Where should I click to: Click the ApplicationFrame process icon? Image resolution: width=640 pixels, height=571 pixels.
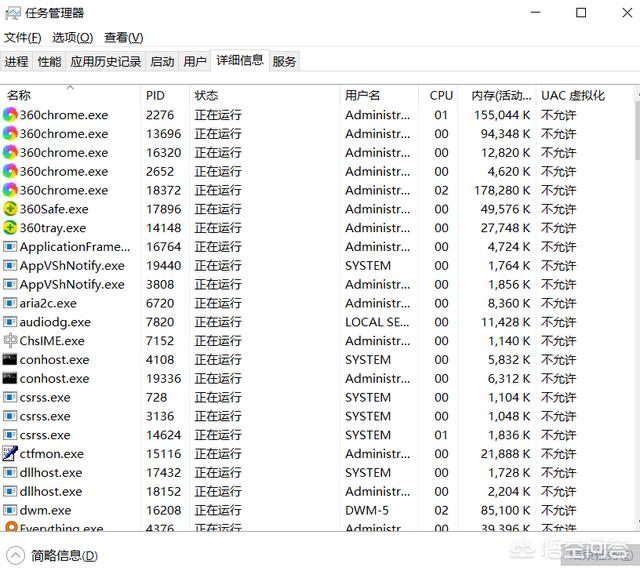point(10,247)
